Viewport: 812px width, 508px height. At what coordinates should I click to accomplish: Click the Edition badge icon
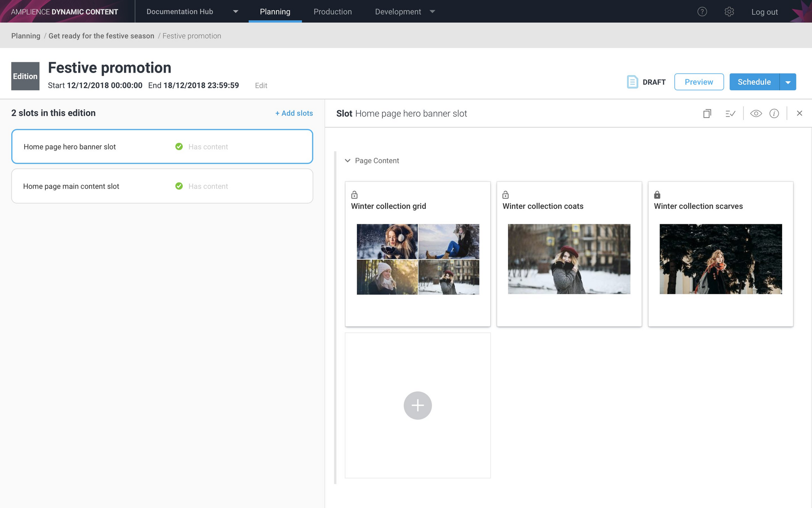coord(25,76)
